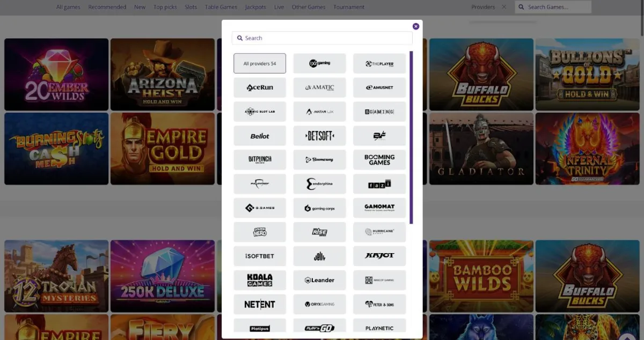Image resolution: width=644 pixels, height=340 pixels.
Task: Open the All games tab
Action: [69, 7]
